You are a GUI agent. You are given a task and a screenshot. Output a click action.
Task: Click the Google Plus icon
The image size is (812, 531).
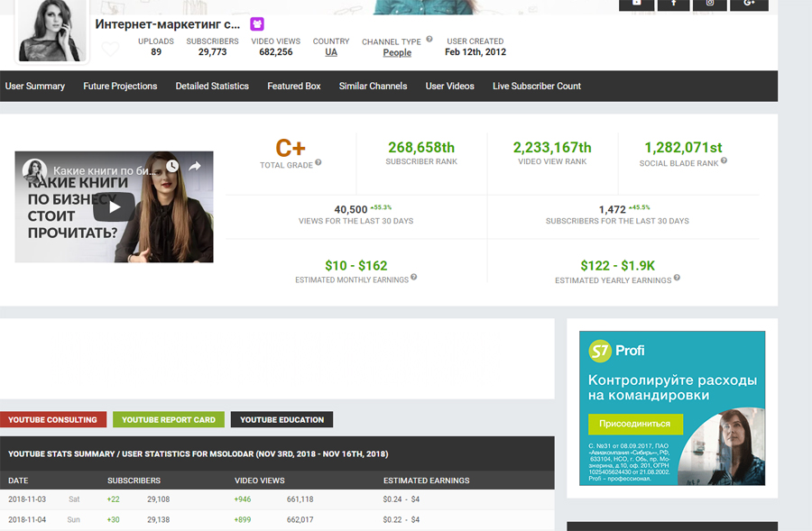[x=749, y=5]
